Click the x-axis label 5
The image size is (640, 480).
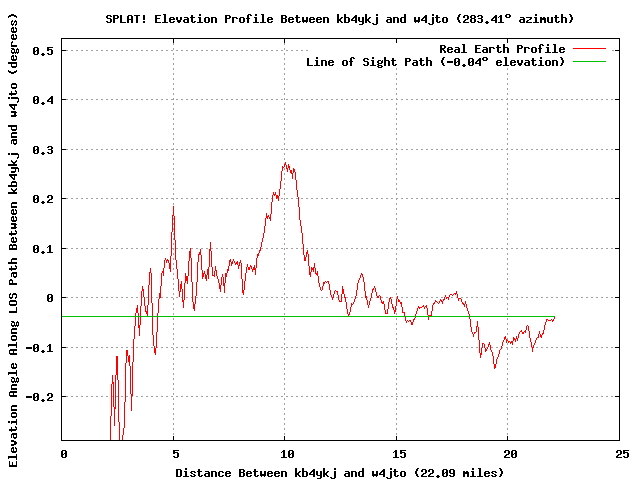(176, 454)
